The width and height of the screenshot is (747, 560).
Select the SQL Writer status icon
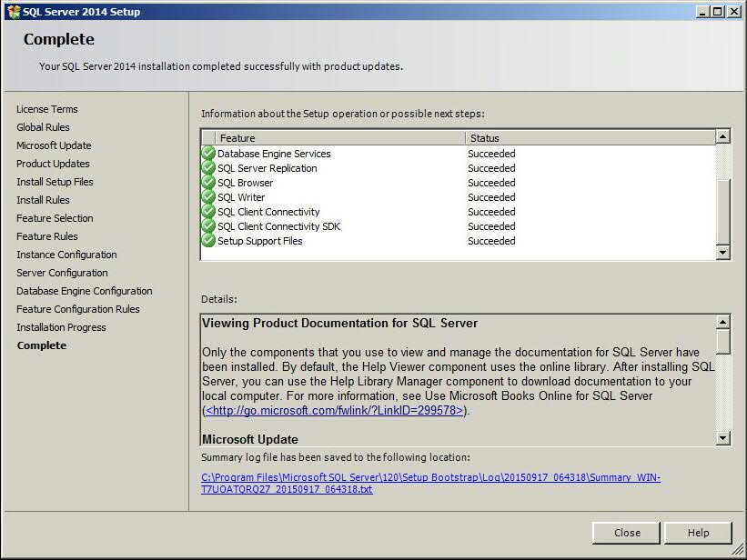pyautogui.click(x=207, y=197)
